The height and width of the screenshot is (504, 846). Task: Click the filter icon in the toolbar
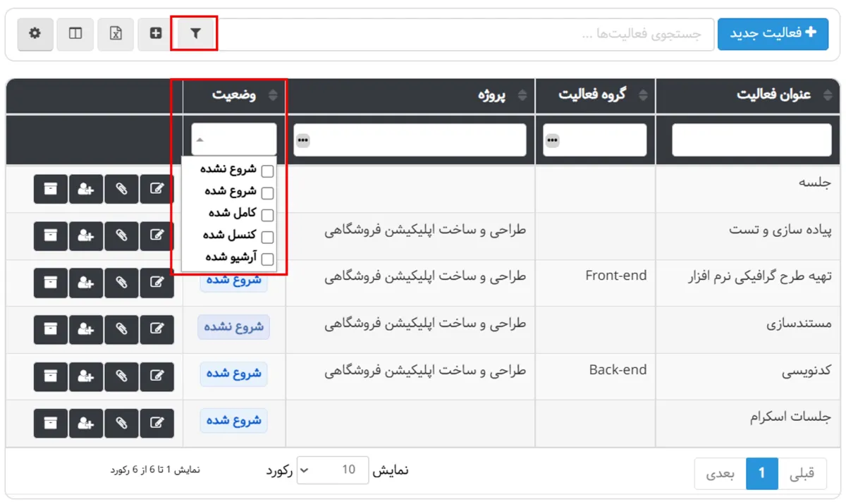tap(195, 32)
